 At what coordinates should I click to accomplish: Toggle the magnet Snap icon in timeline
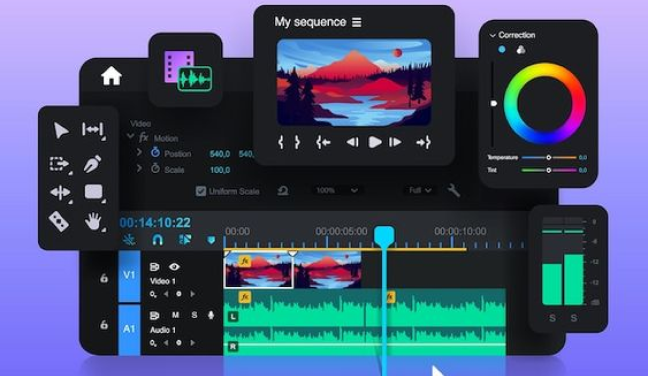pos(157,240)
